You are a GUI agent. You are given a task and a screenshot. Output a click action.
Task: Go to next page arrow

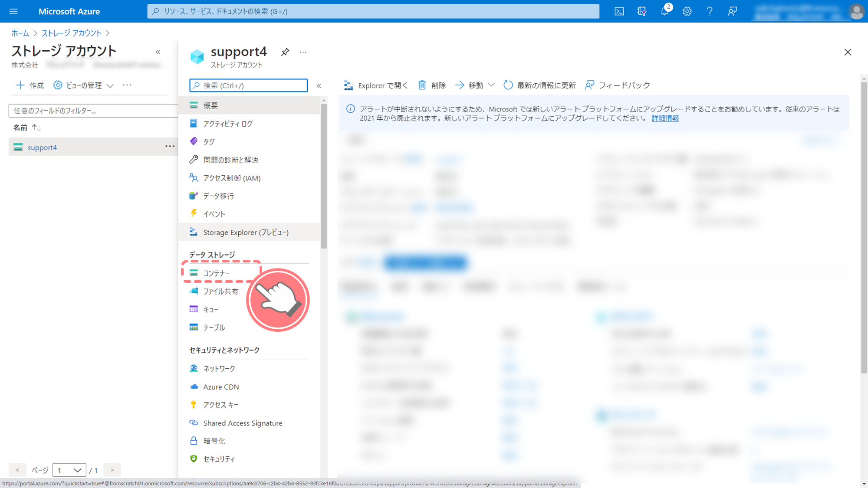(112, 470)
